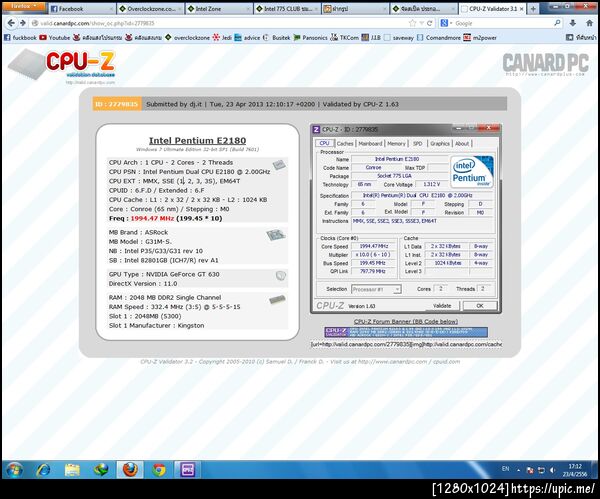This screenshot has width=600, height=499.
Task: Click the magnifier icon in Google search box
Action: (557, 23)
